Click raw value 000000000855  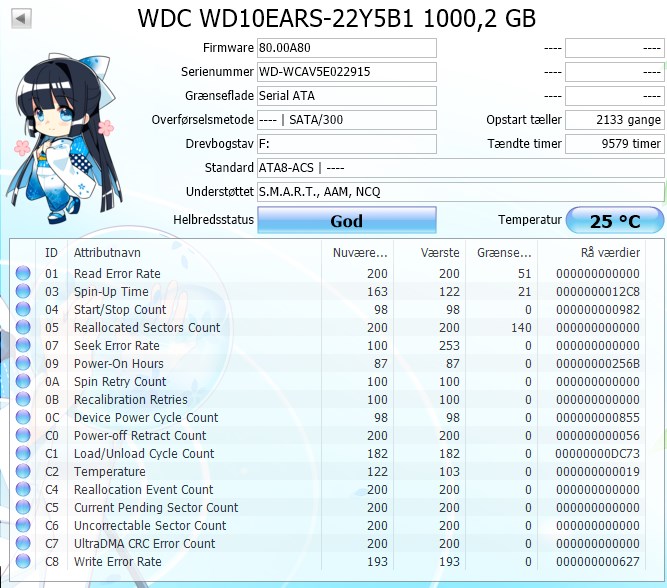coord(598,417)
